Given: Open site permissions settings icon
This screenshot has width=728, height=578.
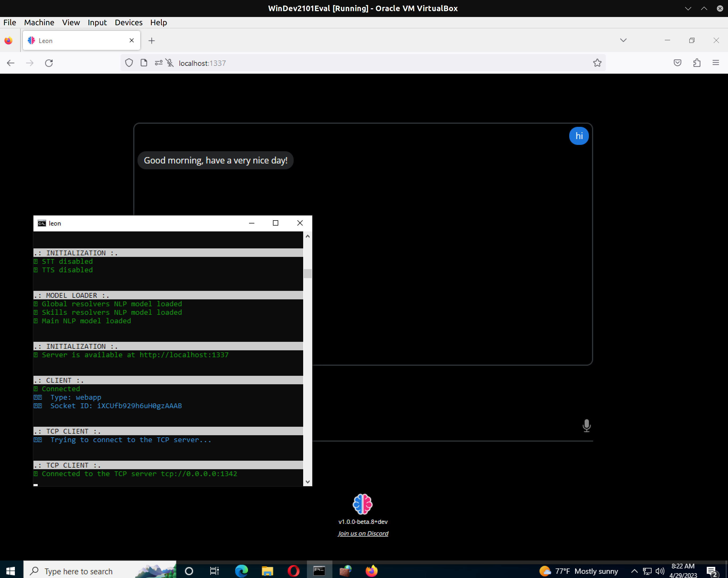Looking at the screenshot, I should coord(158,63).
